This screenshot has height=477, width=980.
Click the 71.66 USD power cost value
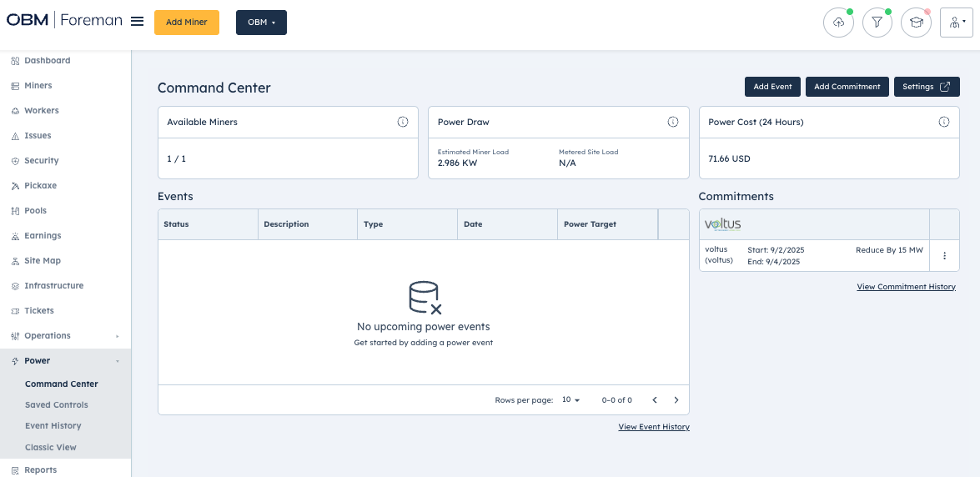pos(729,158)
